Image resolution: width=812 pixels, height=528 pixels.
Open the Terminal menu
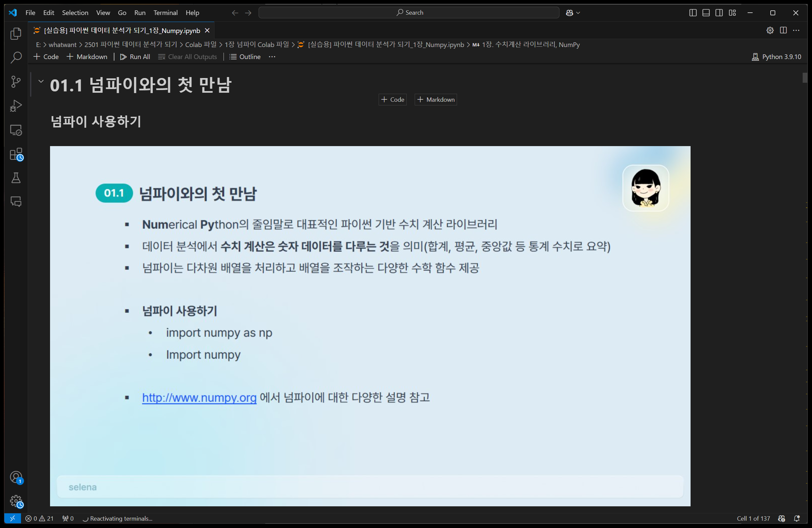coord(165,13)
